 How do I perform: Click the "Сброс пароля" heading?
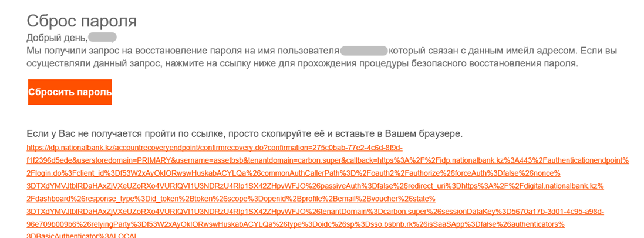(x=82, y=21)
